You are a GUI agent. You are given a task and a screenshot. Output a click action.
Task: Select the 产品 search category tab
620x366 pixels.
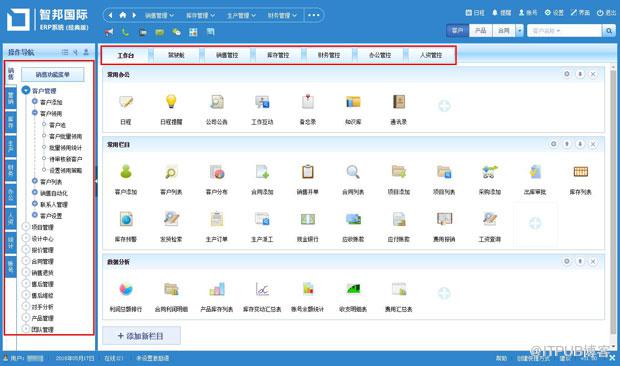click(x=481, y=31)
